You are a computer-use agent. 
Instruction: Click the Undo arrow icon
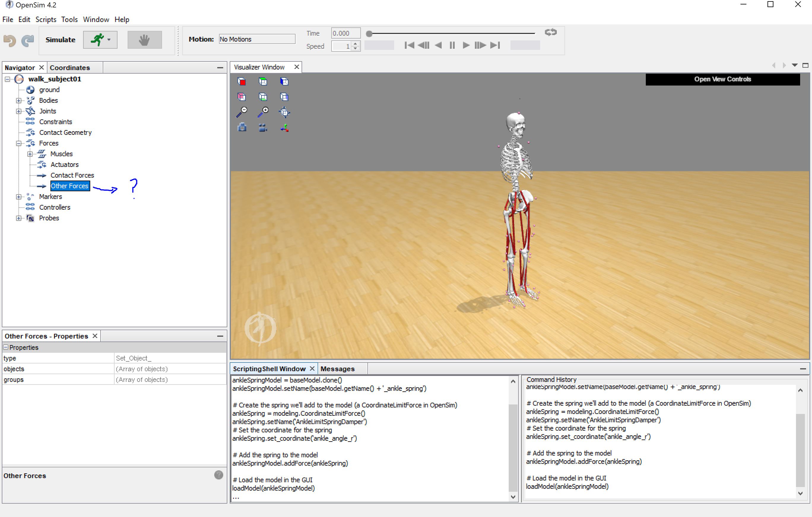click(x=9, y=40)
